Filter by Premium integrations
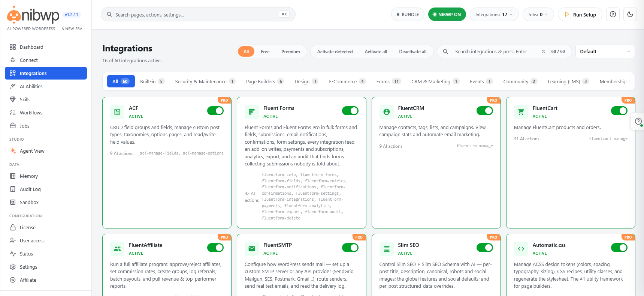 coord(291,52)
